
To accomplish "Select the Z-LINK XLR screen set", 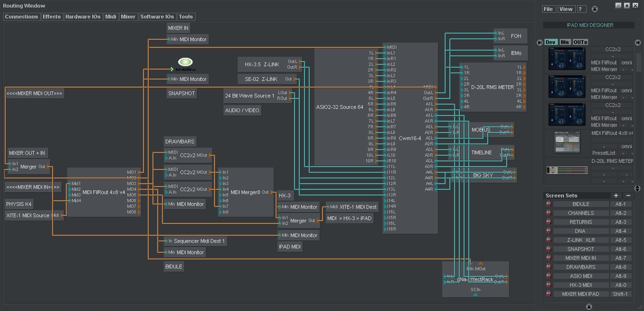I will (581, 240).
